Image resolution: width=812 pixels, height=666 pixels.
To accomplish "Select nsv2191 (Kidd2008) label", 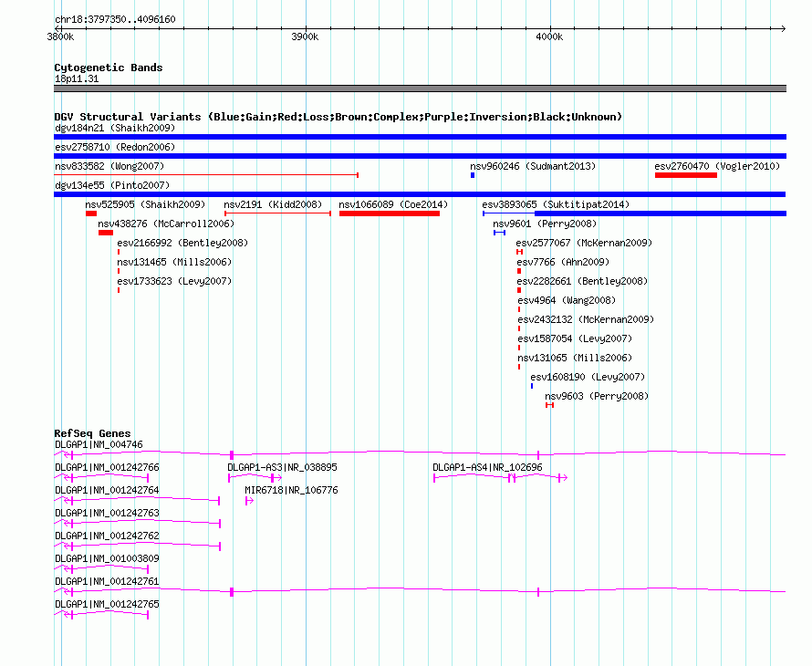I will [273, 204].
